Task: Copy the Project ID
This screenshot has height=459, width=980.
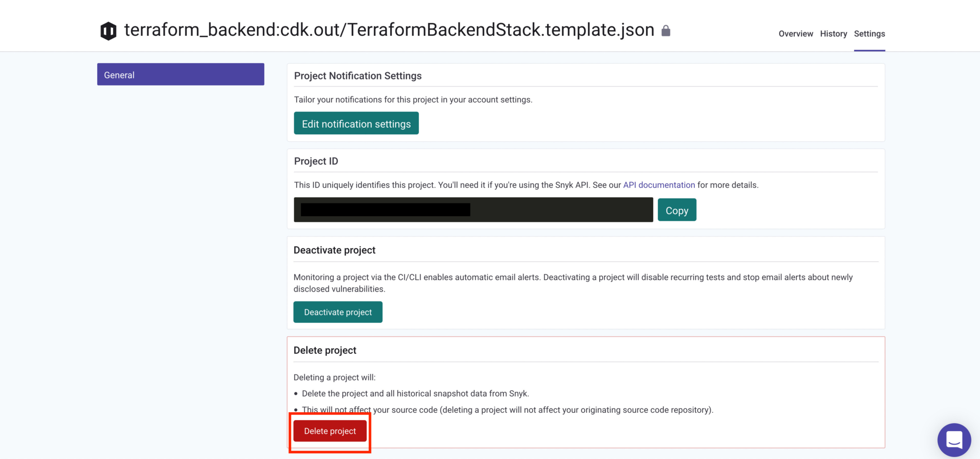Action: [x=677, y=209]
